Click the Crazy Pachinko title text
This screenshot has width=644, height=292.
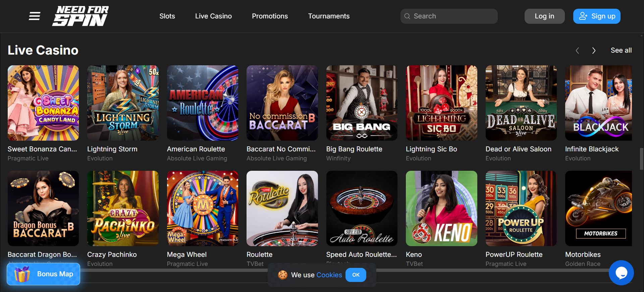pos(112,254)
